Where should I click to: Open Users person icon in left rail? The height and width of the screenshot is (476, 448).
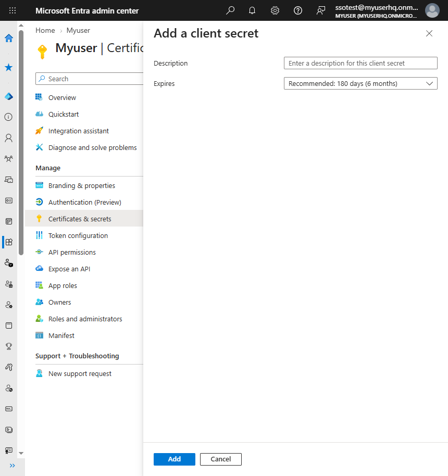tap(9, 138)
